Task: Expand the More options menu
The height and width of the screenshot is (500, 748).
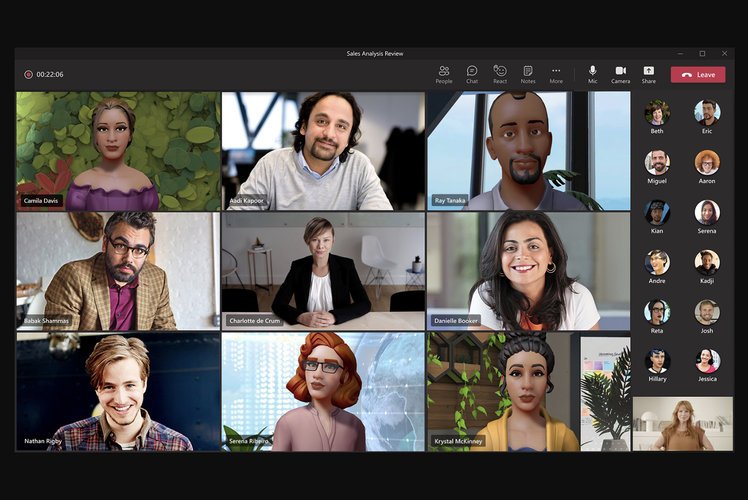Action: [x=556, y=74]
